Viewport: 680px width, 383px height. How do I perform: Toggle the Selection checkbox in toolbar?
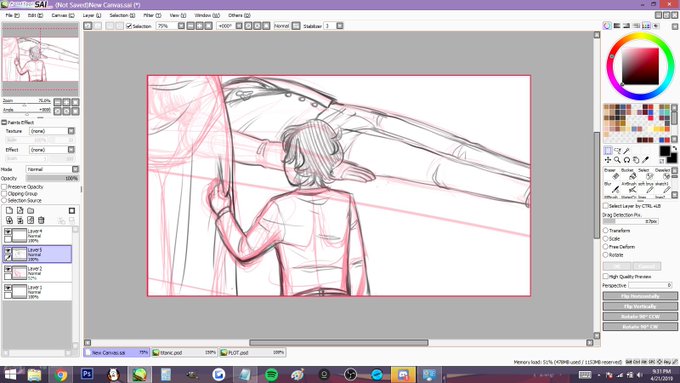pyautogui.click(x=129, y=26)
